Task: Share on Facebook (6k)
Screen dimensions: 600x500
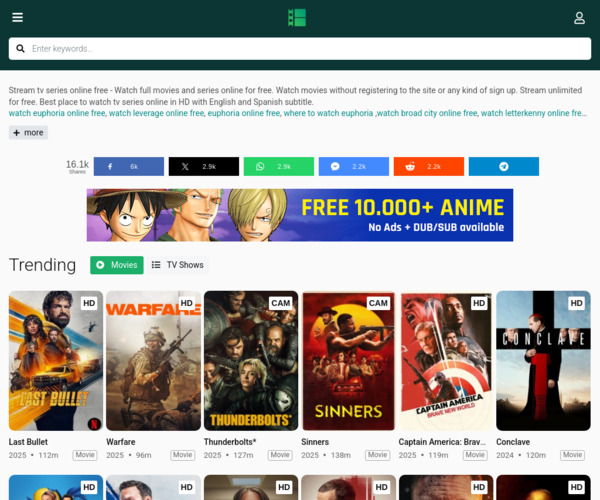Action: pos(129,166)
